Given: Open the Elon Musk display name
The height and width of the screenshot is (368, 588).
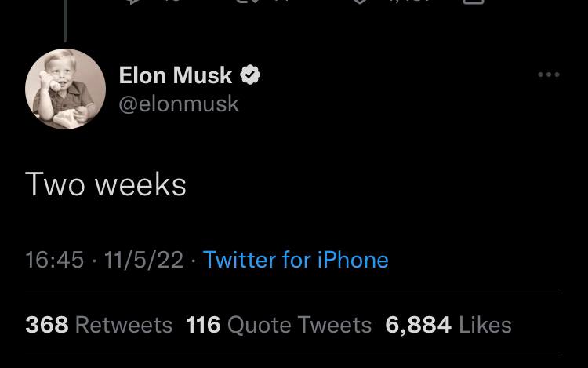Looking at the screenshot, I should click(176, 75).
